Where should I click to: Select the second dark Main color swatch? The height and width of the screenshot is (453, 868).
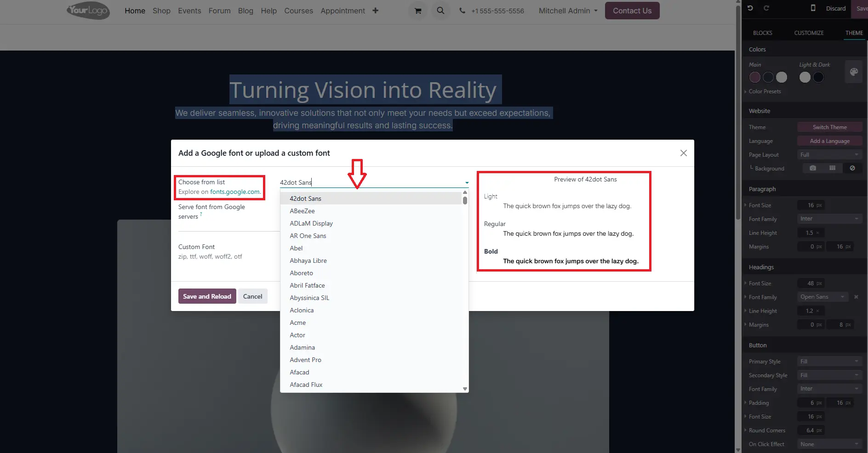(768, 77)
